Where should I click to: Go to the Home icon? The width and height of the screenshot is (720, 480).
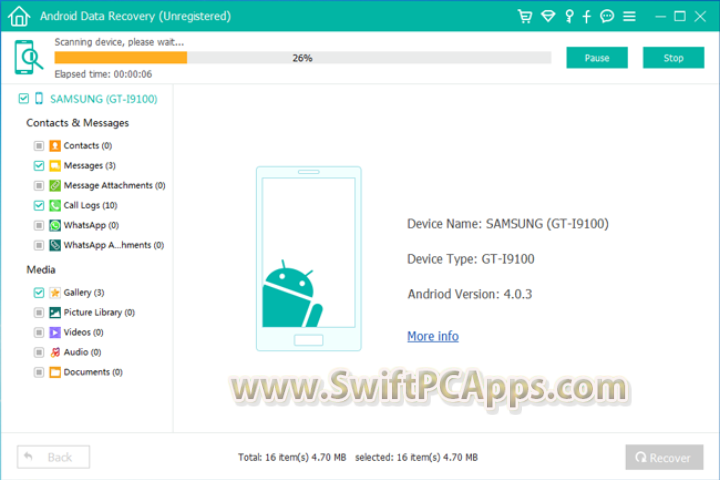tap(19, 16)
